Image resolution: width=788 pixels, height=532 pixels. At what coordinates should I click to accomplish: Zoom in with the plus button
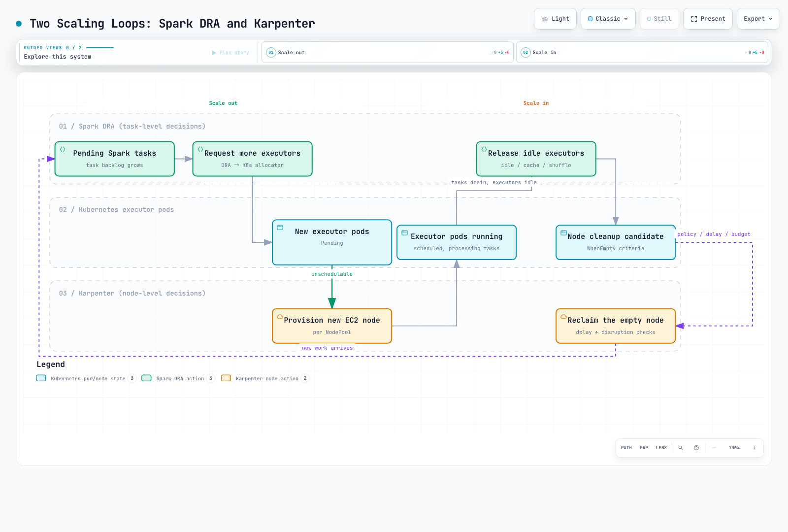click(x=754, y=448)
